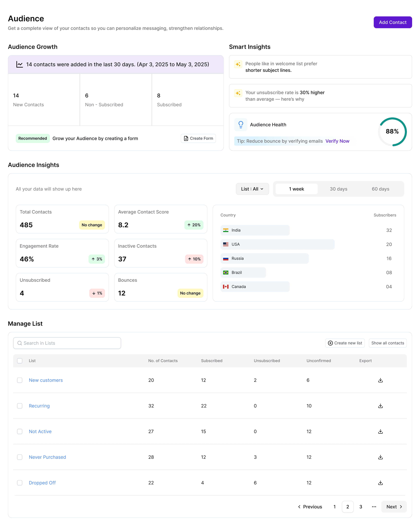Focus the Search in Lists field
The image size is (420, 531).
point(67,343)
